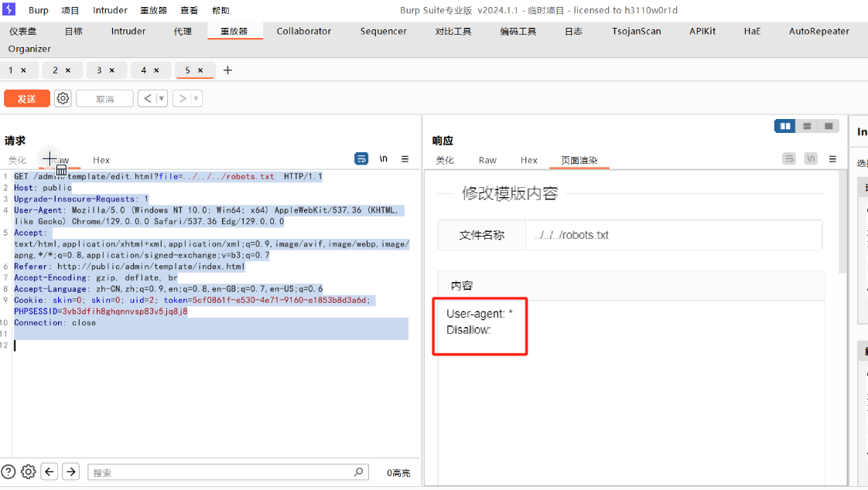Expand the forward history dropdown arrow
The image size is (868, 490).
pyautogui.click(x=196, y=98)
